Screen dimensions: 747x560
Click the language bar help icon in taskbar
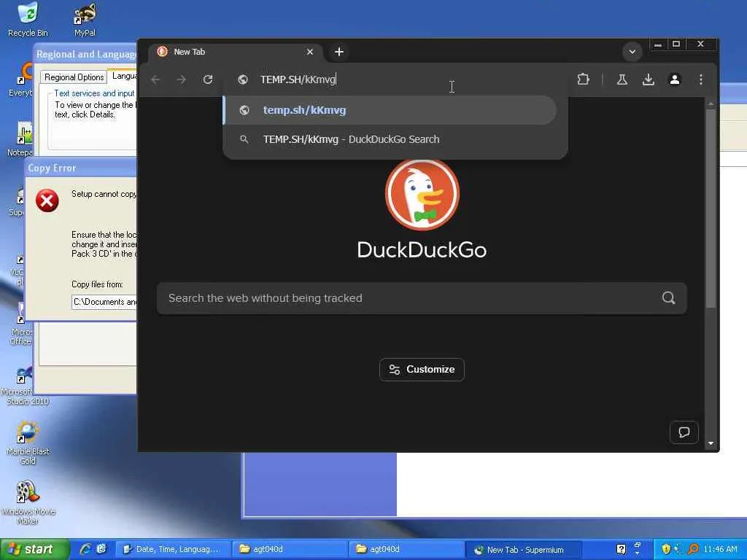point(621,550)
